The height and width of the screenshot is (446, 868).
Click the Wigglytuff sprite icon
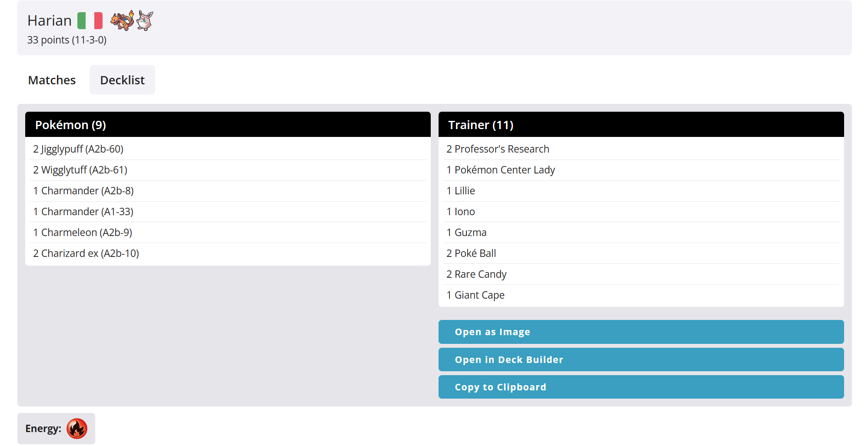coord(145,20)
